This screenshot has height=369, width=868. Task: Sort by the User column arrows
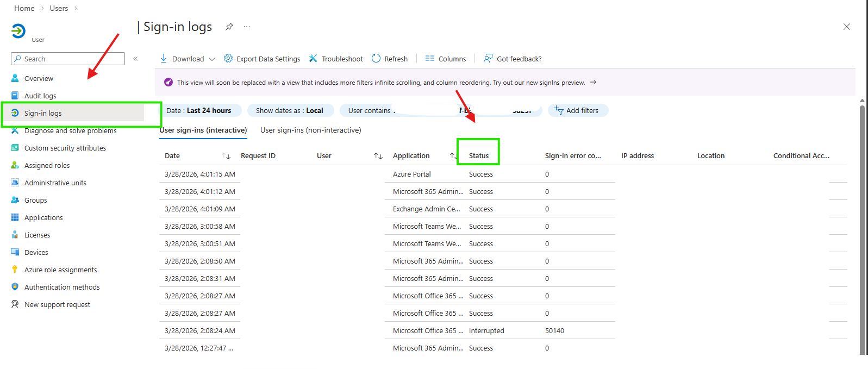pyautogui.click(x=378, y=156)
